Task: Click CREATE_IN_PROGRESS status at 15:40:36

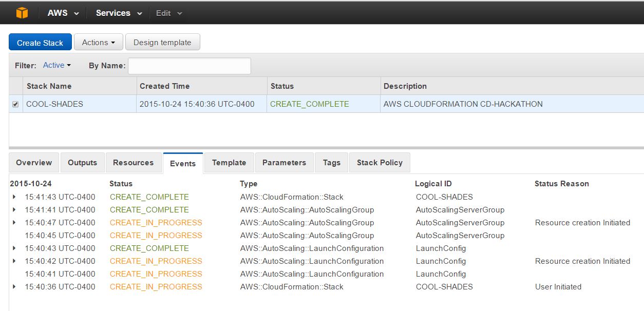Action: coord(156,287)
